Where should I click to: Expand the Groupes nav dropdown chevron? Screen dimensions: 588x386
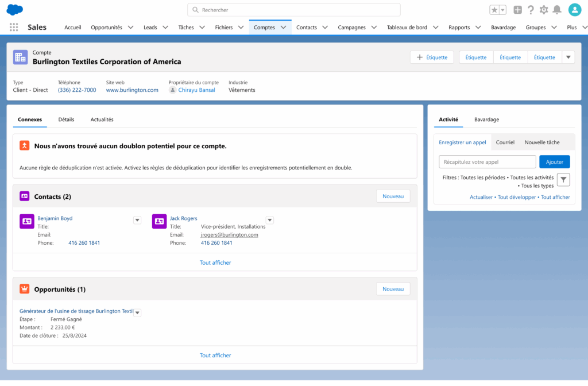coord(554,28)
